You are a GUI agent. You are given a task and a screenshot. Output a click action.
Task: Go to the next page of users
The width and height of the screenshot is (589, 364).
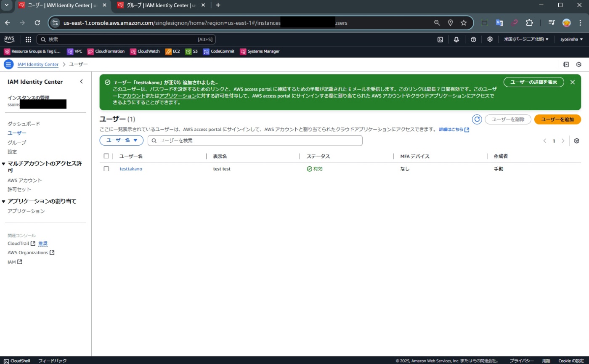[x=563, y=141]
